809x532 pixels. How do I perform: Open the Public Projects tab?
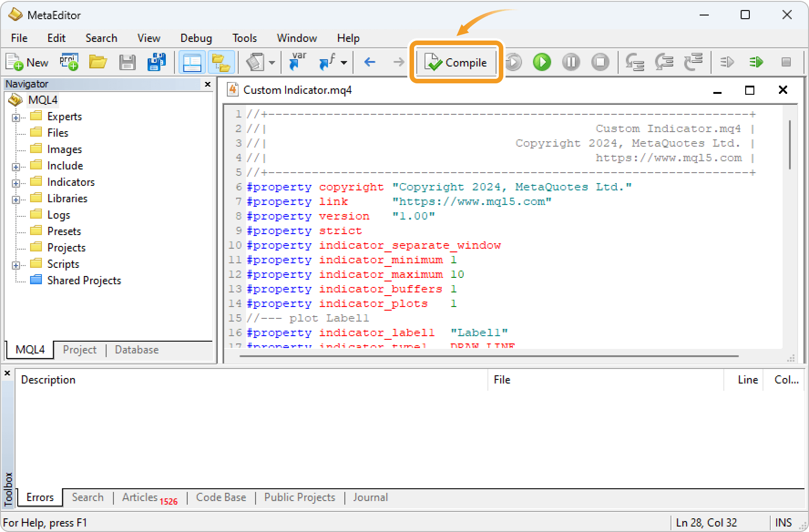(299, 497)
